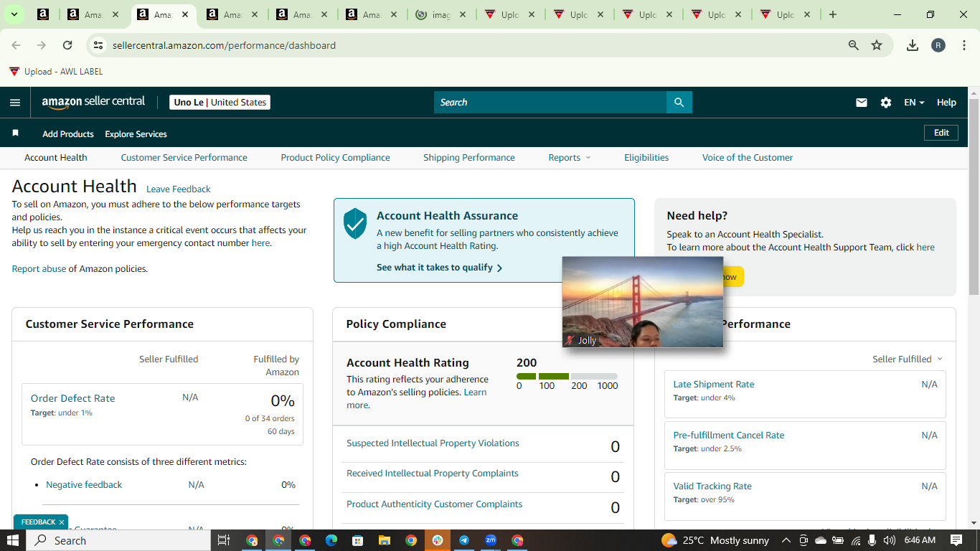The image size is (980, 551).
Task: Open File Explorer from the taskbar
Action: [x=385, y=540]
